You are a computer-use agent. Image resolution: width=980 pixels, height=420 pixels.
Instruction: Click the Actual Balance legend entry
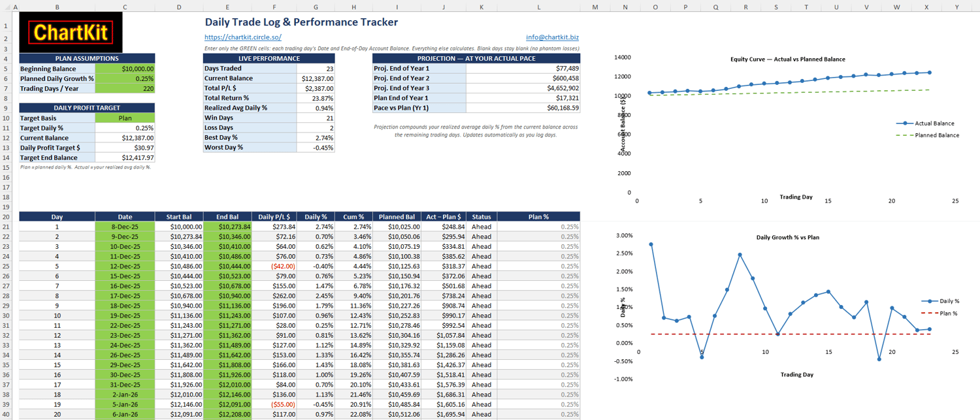tap(924, 123)
